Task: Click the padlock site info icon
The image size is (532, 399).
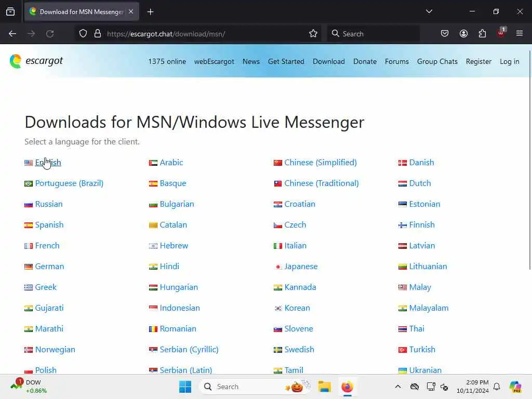Action: point(98,34)
